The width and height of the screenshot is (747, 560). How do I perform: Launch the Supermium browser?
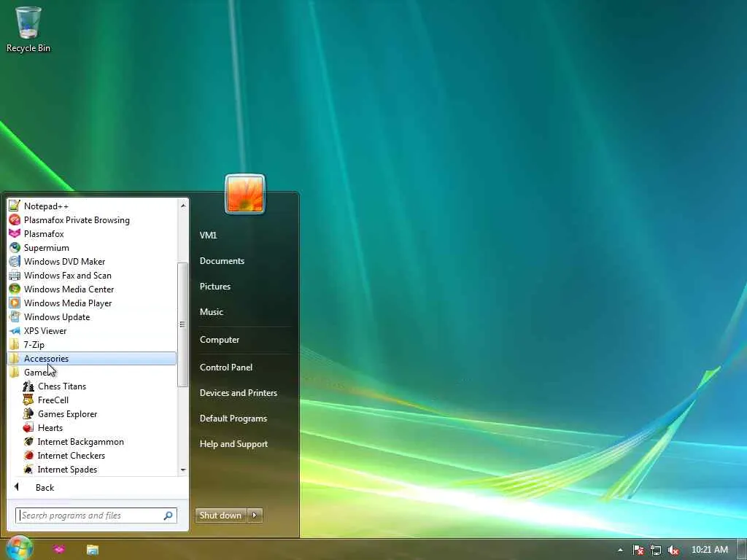(92, 248)
